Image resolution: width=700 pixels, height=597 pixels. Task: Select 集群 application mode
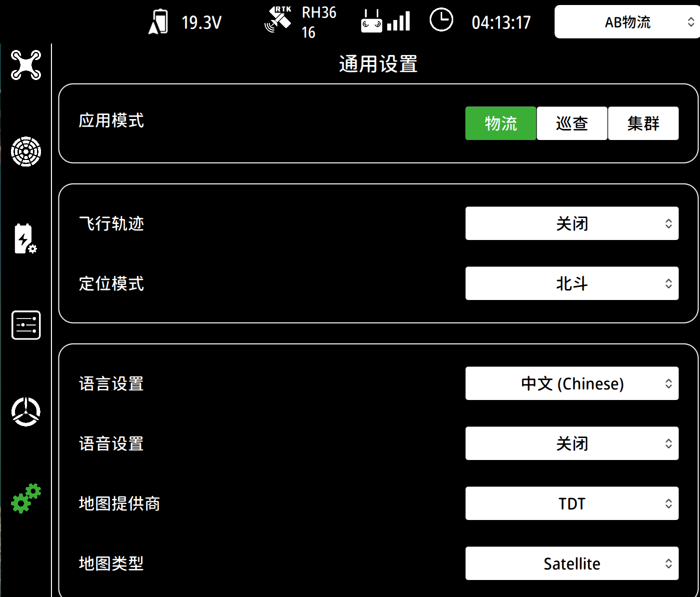point(643,123)
